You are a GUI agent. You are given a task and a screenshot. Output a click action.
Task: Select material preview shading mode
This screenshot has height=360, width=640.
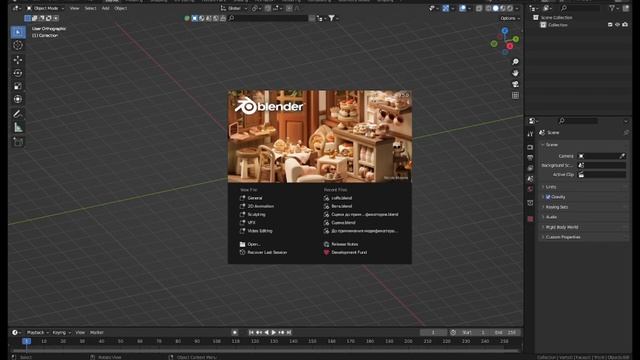click(503, 8)
